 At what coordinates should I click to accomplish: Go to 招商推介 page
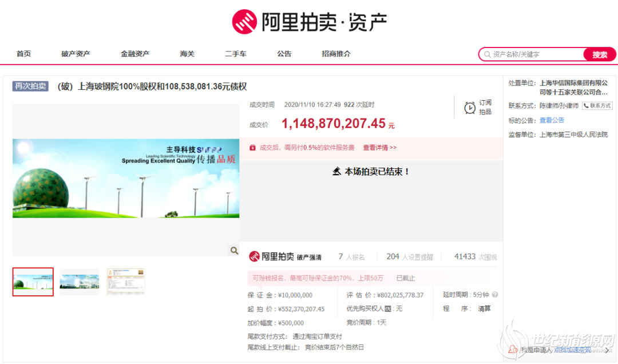(336, 54)
